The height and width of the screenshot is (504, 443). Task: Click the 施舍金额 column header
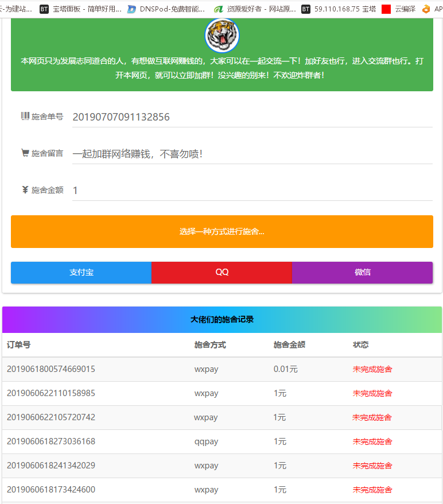point(289,345)
